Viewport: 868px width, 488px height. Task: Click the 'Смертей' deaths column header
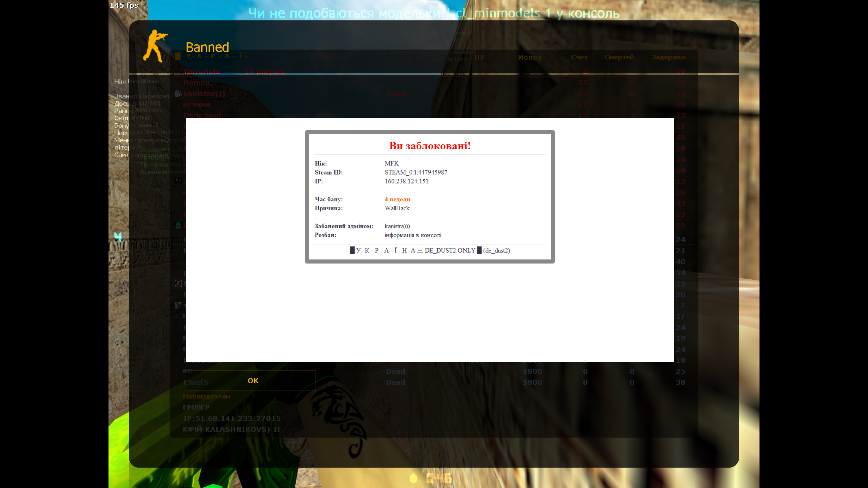(x=619, y=57)
